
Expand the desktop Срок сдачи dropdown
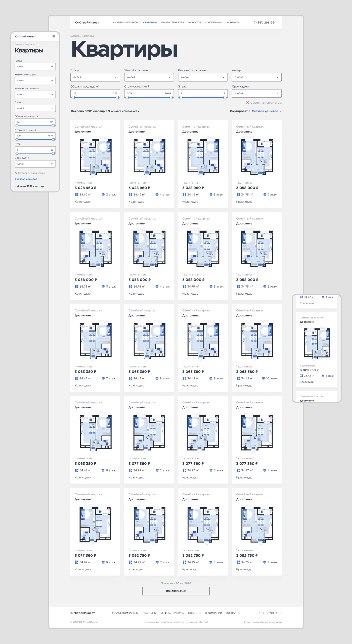click(x=256, y=93)
